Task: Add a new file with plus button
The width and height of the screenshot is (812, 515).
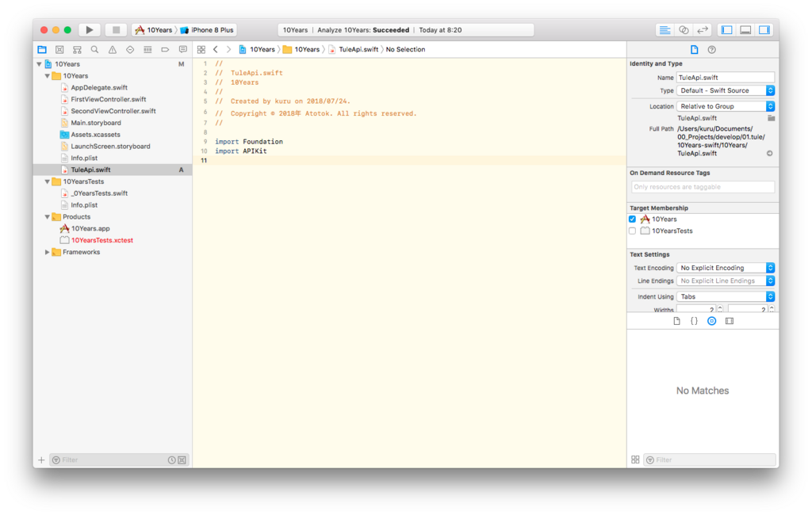Action: (x=41, y=460)
